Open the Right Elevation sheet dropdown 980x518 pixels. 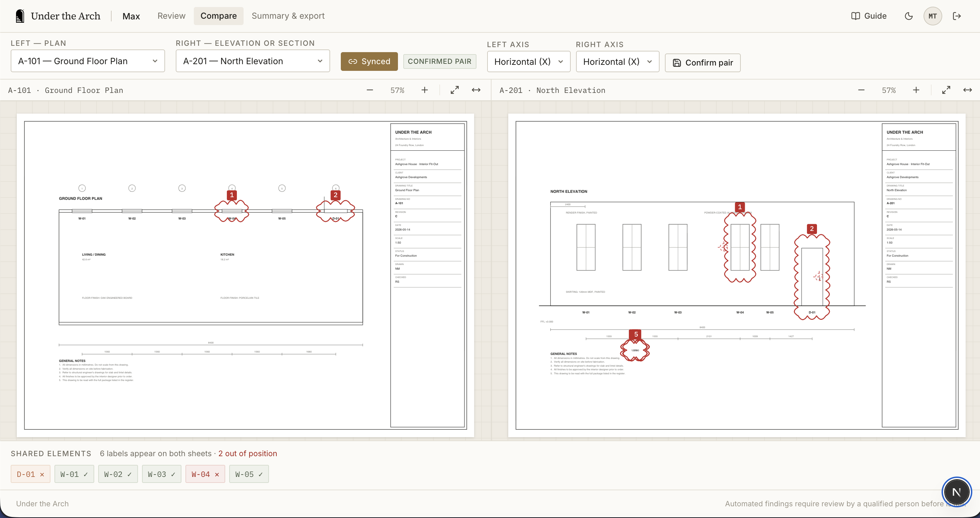253,61
